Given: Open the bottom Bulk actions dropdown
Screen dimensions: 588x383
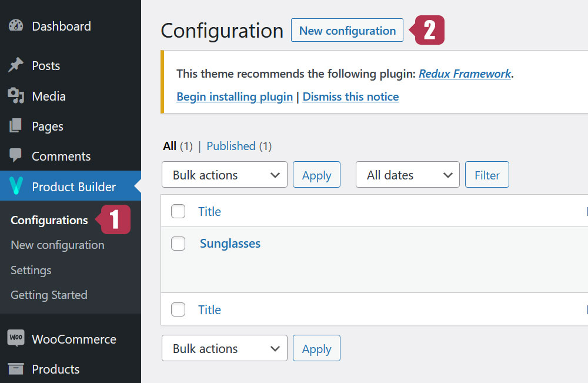Looking at the screenshot, I should point(225,348).
